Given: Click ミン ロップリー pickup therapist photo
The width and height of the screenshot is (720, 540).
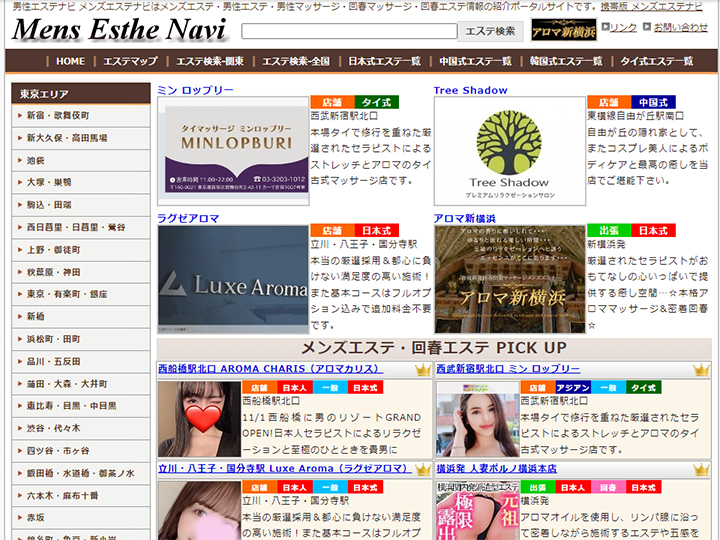Looking at the screenshot, I should tap(478, 419).
